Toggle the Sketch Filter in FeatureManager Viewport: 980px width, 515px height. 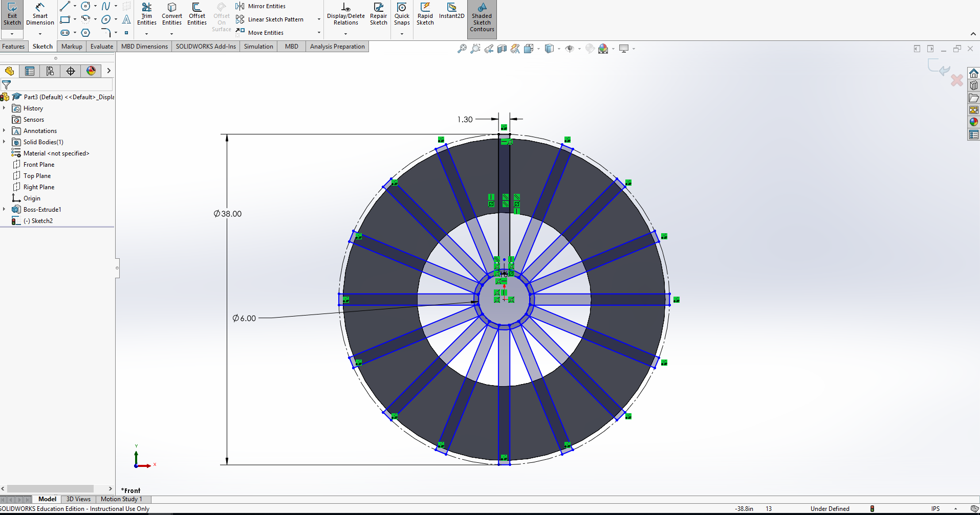pyautogui.click(x=7, y=85)
